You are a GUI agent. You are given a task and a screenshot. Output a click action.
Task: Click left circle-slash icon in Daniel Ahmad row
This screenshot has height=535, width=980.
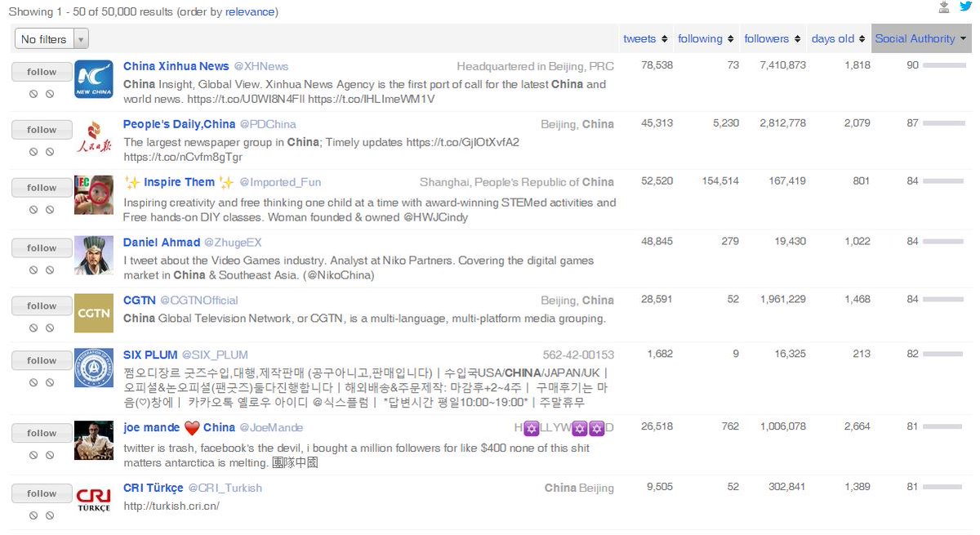coord(33,270)
